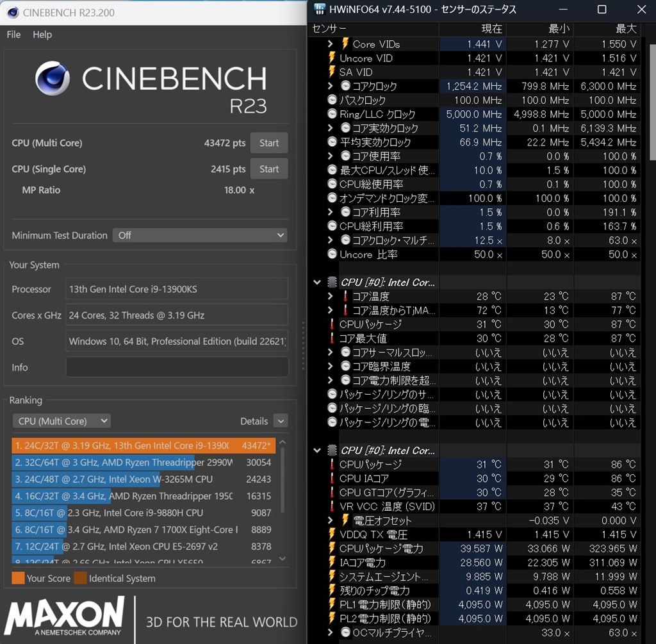
Task: Click the SA VID lightning icon
Action: pyautogui.click(x=332, y=72)
